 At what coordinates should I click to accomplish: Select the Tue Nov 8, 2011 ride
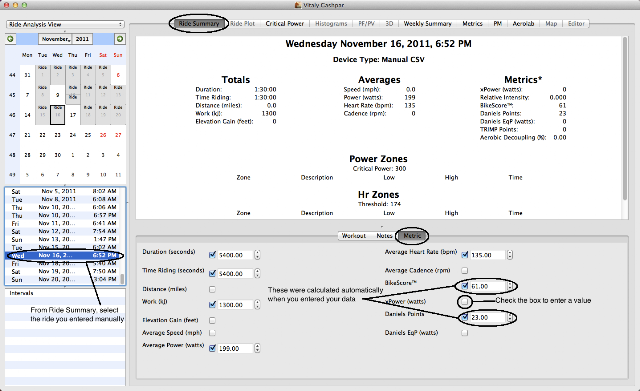pos(63,199)
